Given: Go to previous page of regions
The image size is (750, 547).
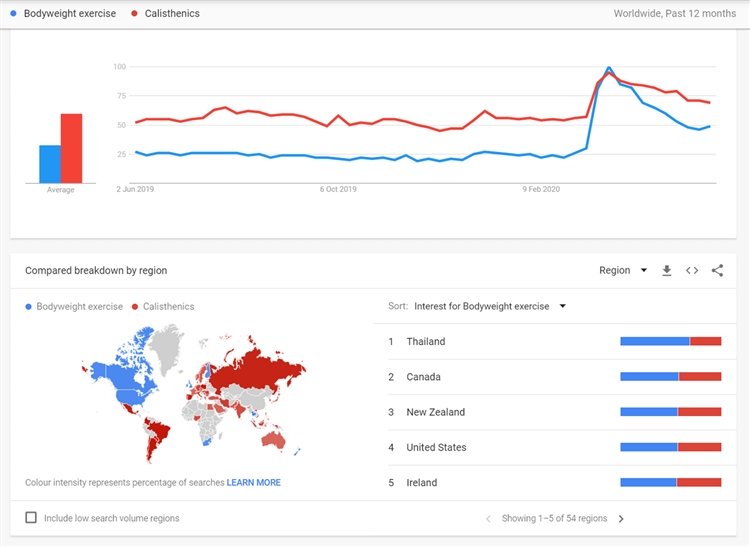Looking at the screenshot, I should (488, 519).
